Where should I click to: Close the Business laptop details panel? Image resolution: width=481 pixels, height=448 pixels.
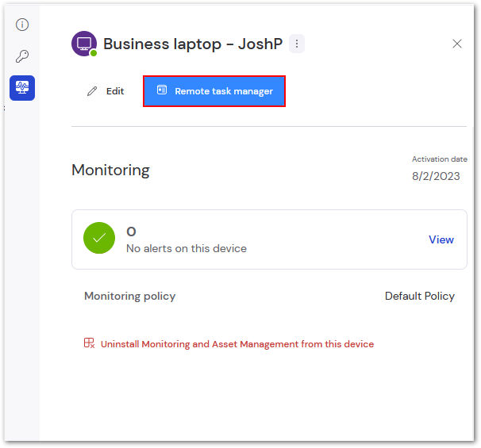[x=456, y=44]
